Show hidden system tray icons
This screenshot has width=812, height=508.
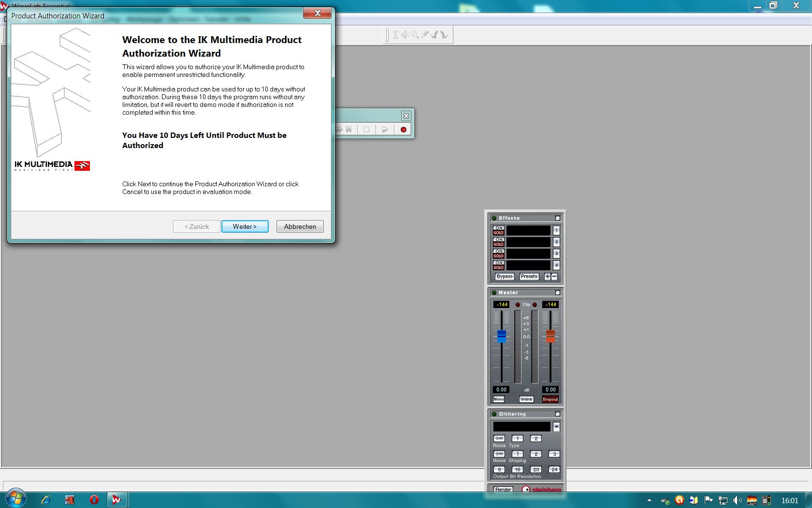click(650, 500)
